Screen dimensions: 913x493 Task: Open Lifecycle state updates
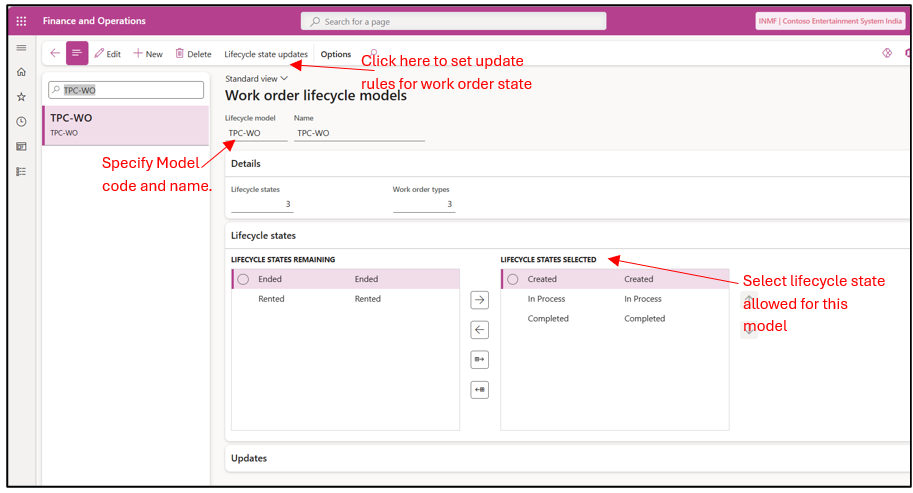[x=266, y=54]
